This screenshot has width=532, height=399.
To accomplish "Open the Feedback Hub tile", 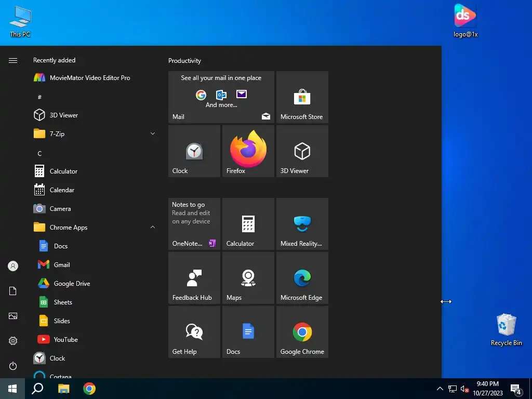I will (x=194, y=278).
